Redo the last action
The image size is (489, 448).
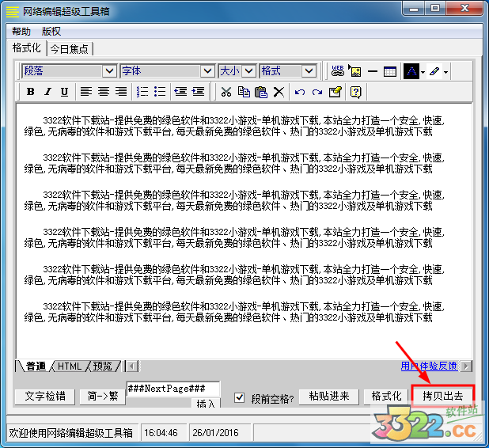tap(317, 92)
